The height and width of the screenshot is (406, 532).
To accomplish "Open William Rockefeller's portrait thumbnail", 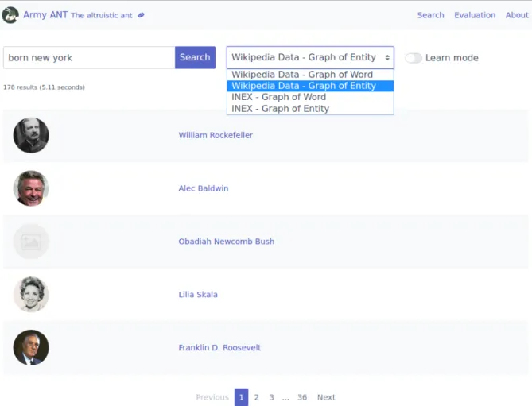I will (x=31, y=135).
